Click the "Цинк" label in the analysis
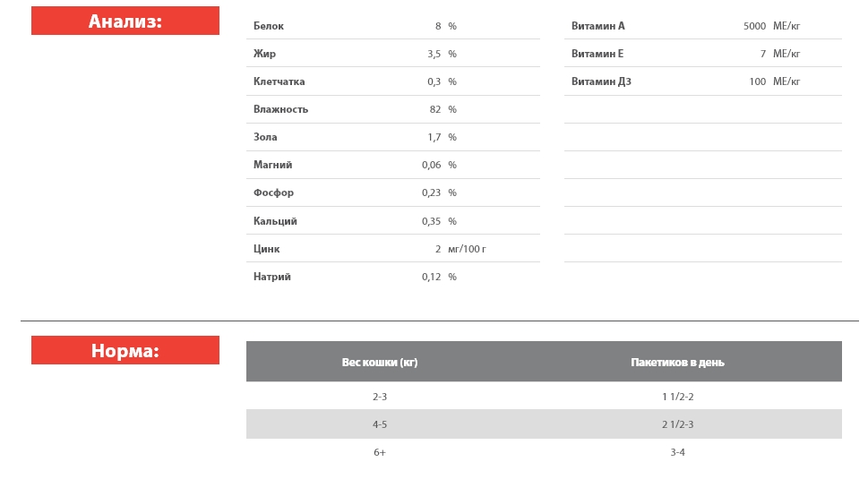 point(266,249)
